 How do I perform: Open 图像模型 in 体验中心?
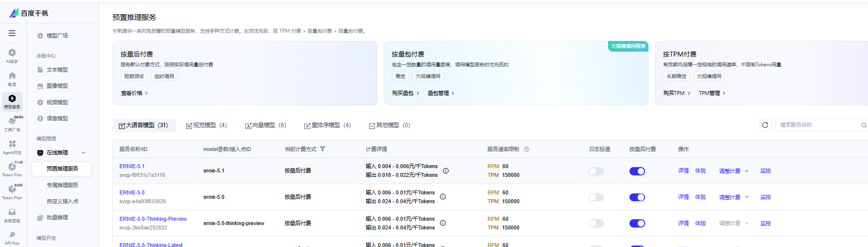pos(53,86)
